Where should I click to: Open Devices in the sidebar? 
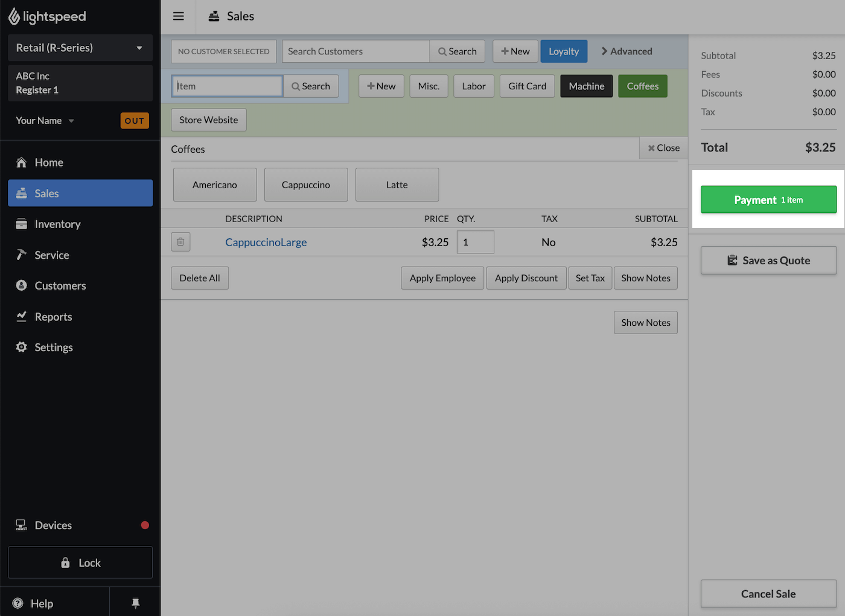tap(53, 525)
